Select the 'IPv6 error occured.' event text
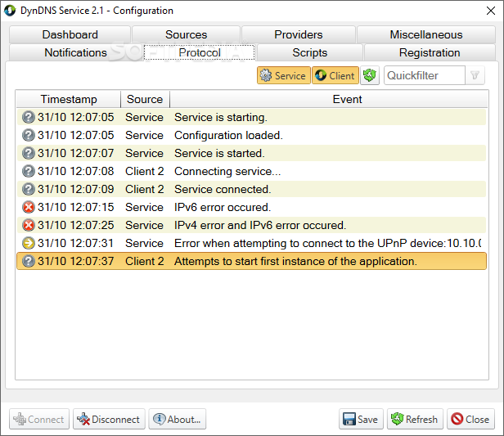Viewport: 504px width, 436px height. coord(223,207)
